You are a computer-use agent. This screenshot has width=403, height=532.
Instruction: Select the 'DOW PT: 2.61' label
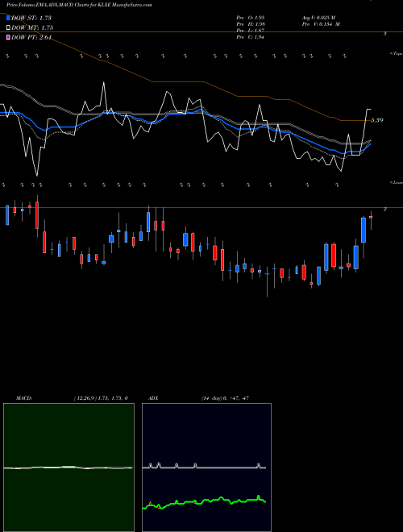click(31, 37)
